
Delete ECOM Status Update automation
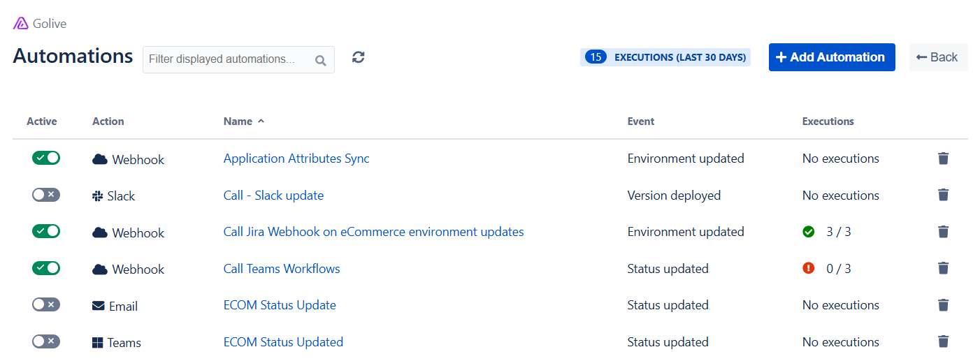pyautogui.click(x=943, y=305)
